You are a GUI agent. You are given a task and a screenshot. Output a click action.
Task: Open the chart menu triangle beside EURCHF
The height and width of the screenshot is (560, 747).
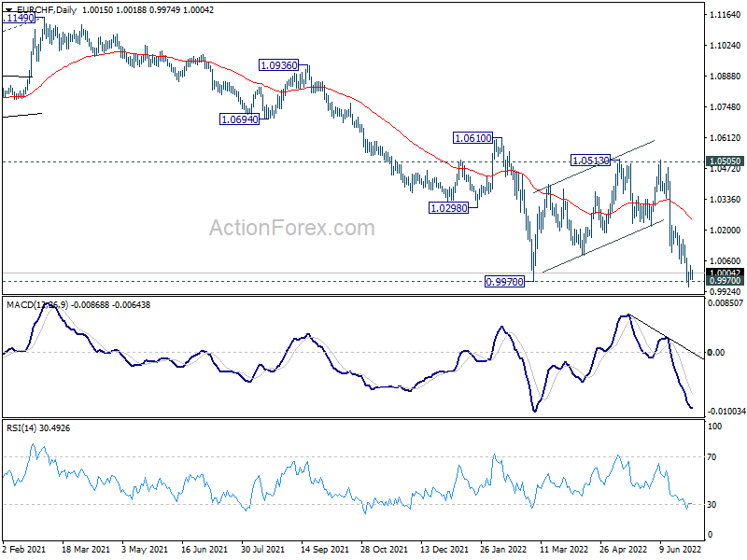click(x=8, y=9)
